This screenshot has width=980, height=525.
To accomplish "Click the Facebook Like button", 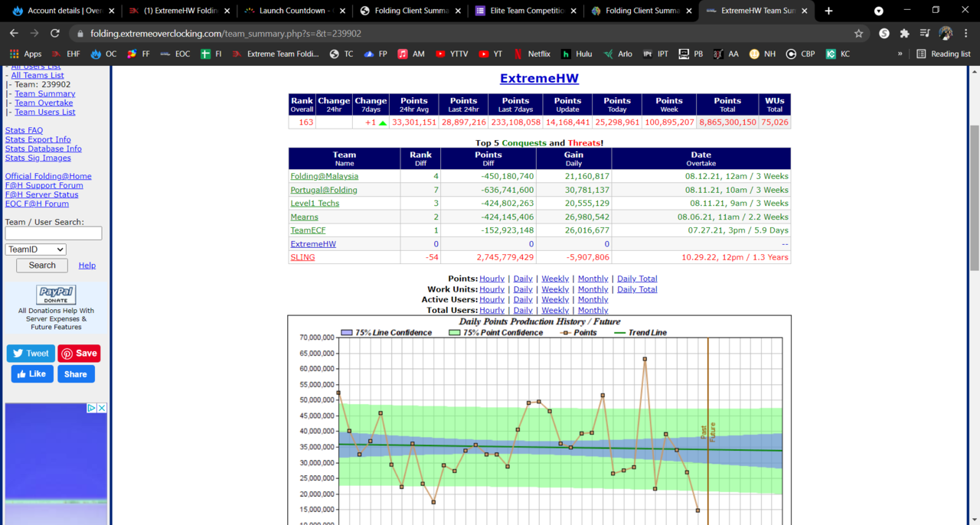I will tap(31, 374).
